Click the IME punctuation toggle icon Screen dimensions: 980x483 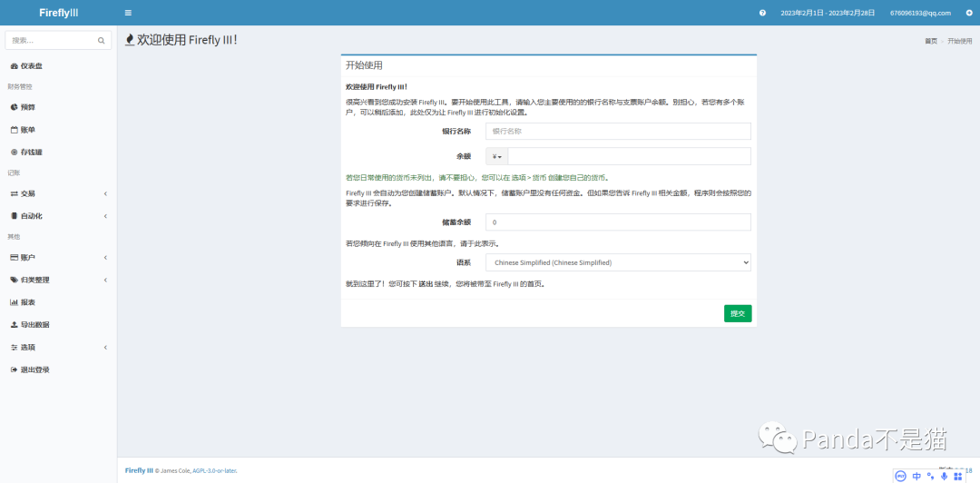point(931,476)
